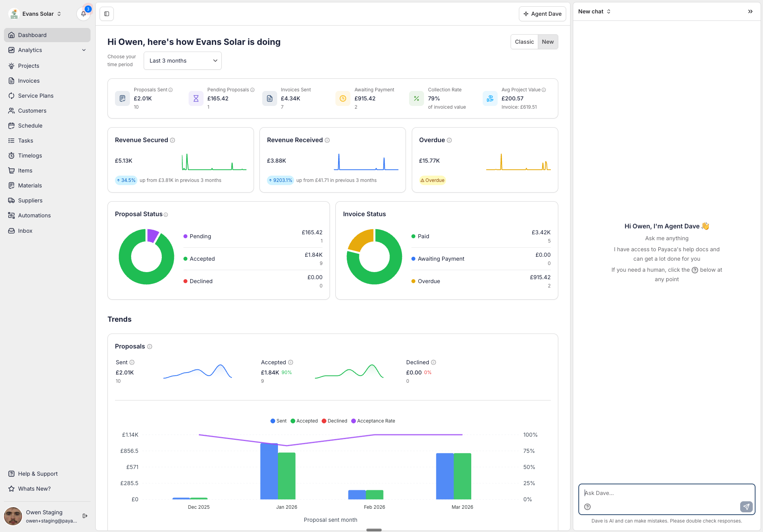Image resolution: width=763 pixels, height=532 pixels.
Task: Focus the Ask Dave input field
Action: [661, 493]
